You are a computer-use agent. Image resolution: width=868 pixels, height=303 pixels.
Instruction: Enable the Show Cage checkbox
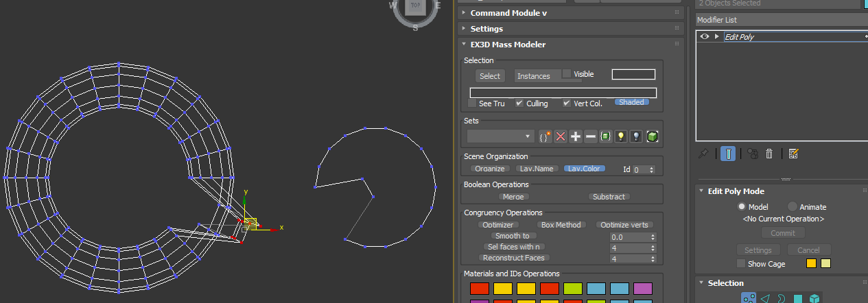[x=741, y=263]
